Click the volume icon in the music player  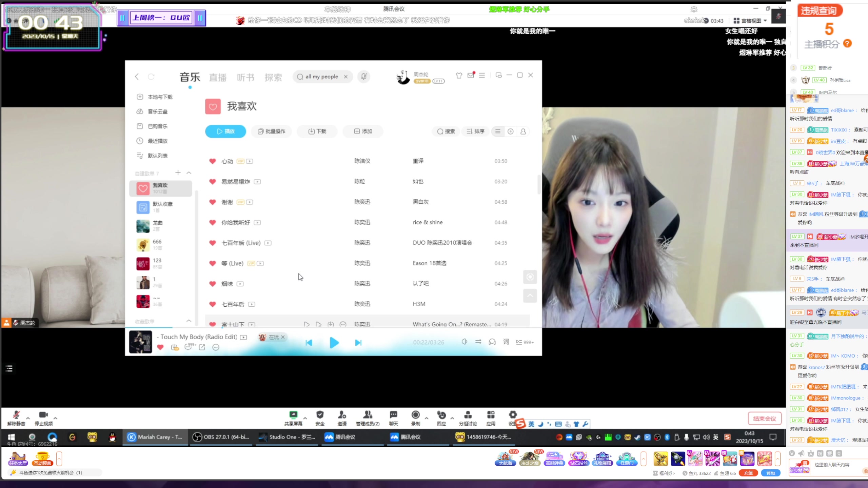click(x=464, y=342)
